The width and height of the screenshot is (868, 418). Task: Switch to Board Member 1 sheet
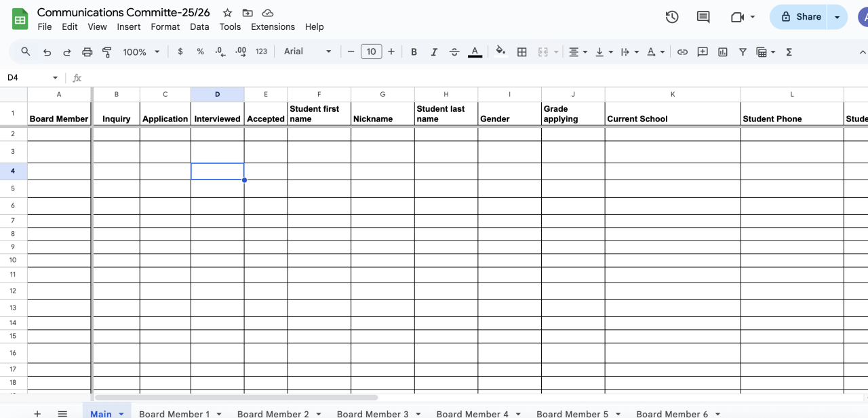(174, 414)
